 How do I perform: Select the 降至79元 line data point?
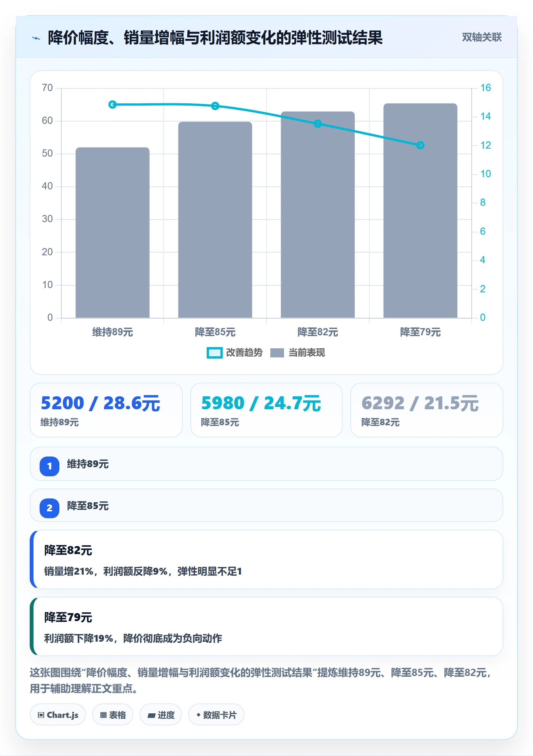pos(420,145)
